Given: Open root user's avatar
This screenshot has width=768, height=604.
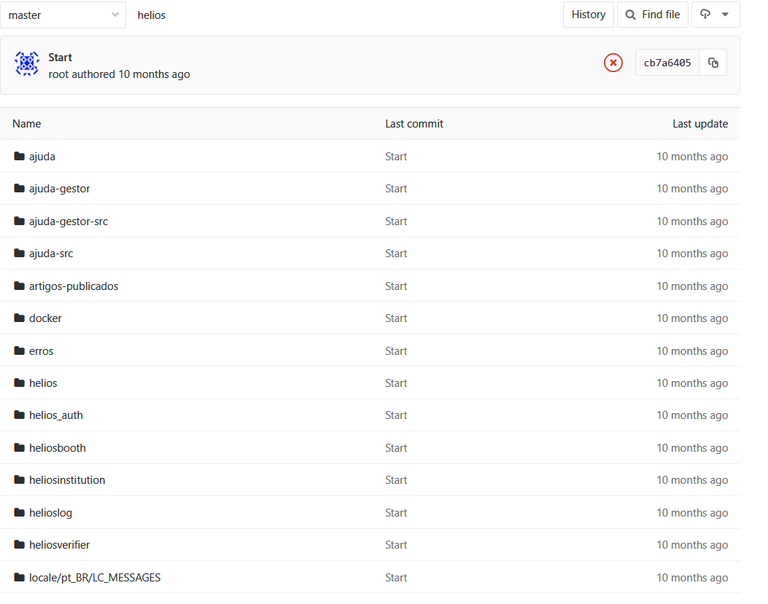Looking at the screenshot, I should 27,64.
